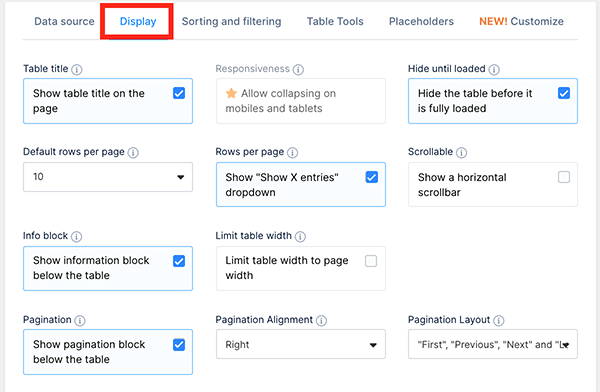Click the premium star icon for collapsing
Screen dimensions: 600x392
tap(231, 93)
